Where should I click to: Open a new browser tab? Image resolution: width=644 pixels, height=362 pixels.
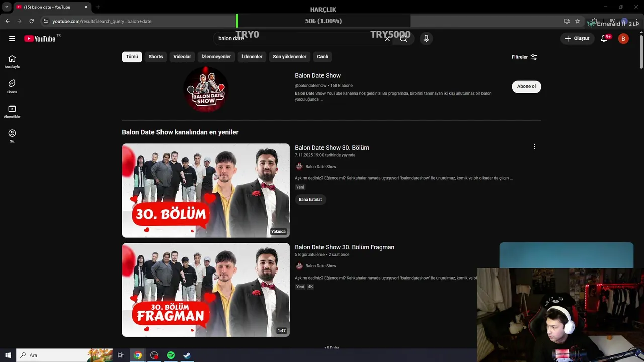tap(98, 7)
